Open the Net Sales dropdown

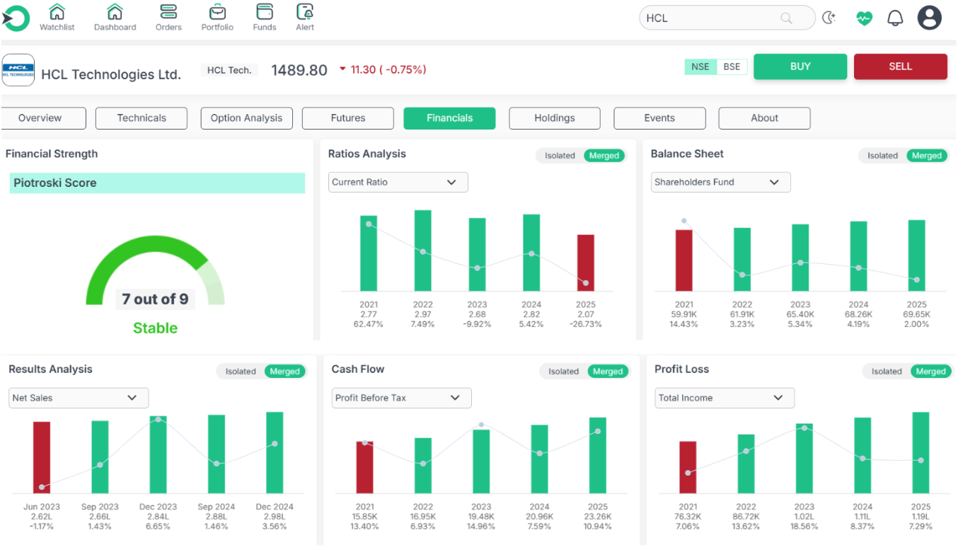click(79, 398)
